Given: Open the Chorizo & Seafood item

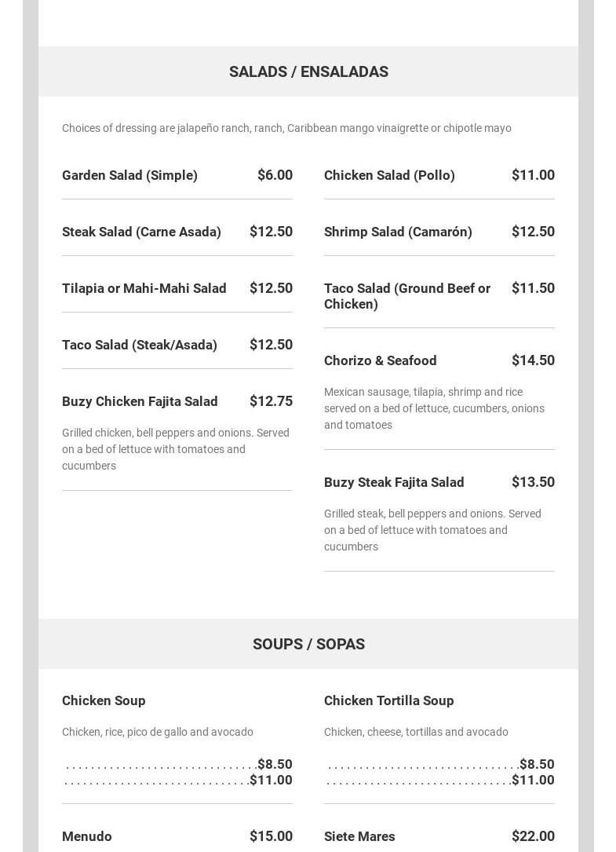Looking at the screenshot, I should (x=380, y=360).
